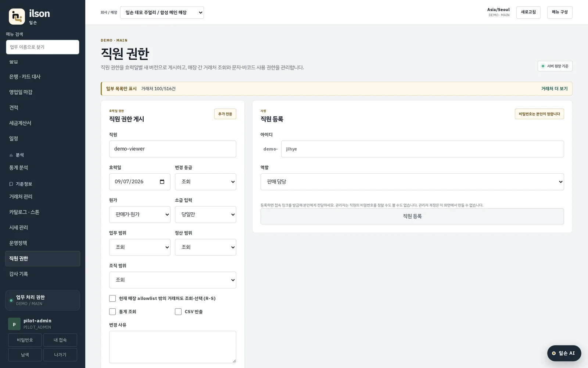
Task: Open the 영업일 마감 menu item
Action: pyautogui.click(x=43, y=92)
